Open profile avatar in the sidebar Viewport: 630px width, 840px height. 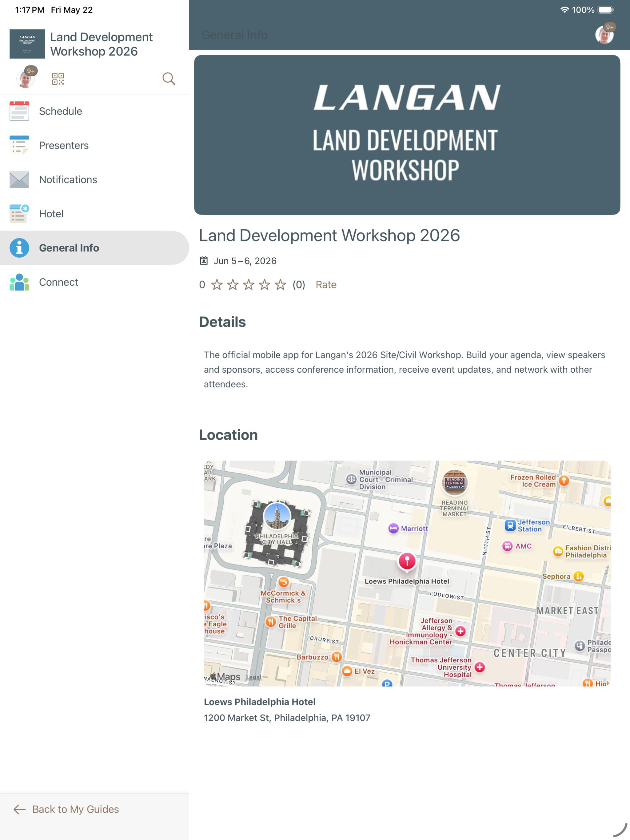tap(25, 79)
